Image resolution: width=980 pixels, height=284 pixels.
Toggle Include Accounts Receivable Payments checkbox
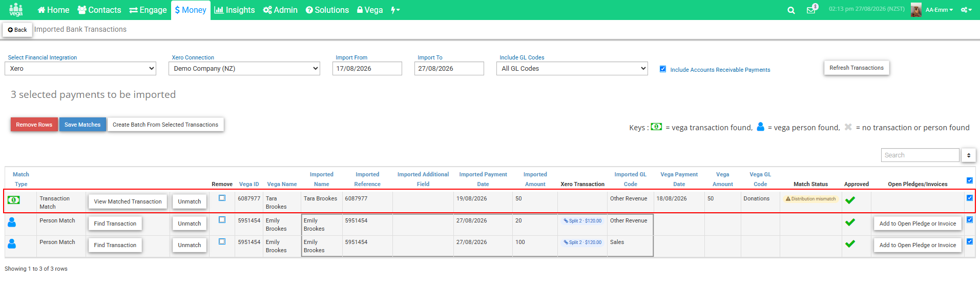(x=663, y=69)
